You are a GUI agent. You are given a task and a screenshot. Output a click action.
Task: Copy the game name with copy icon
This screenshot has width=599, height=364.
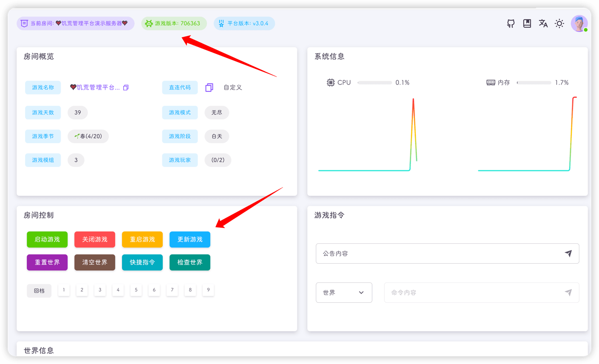pyautogui.click(x=126, y=88)
